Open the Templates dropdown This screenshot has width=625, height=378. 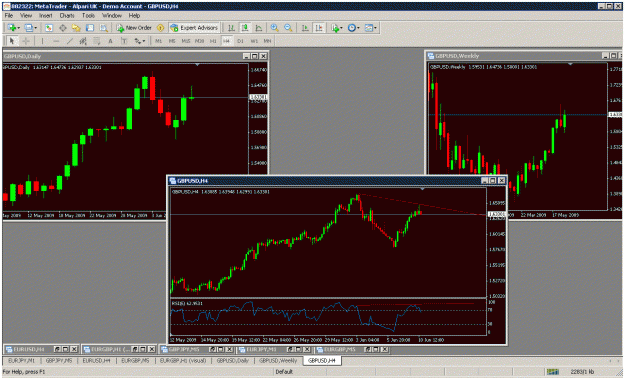click(x=370, y=28)
